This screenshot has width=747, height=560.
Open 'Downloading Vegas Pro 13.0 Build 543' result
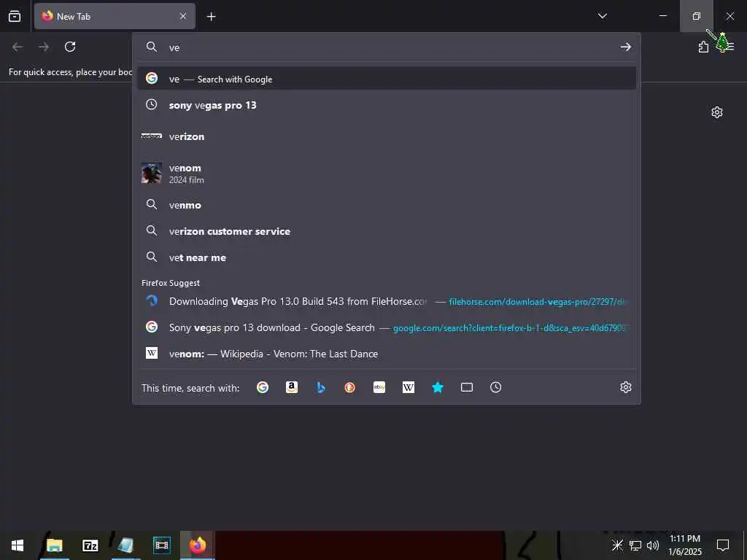[387, 301]
